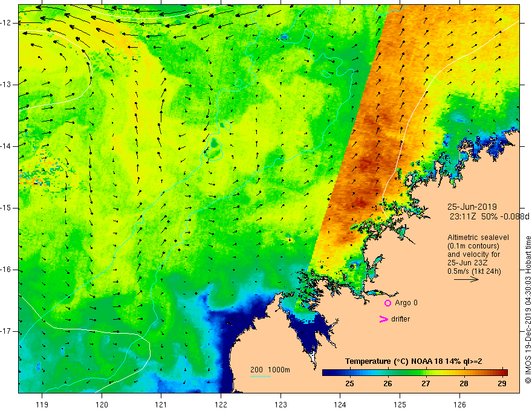The image size is (532, 411).
Task: Click the color bar value label 26
Action: tap(388, 384)
